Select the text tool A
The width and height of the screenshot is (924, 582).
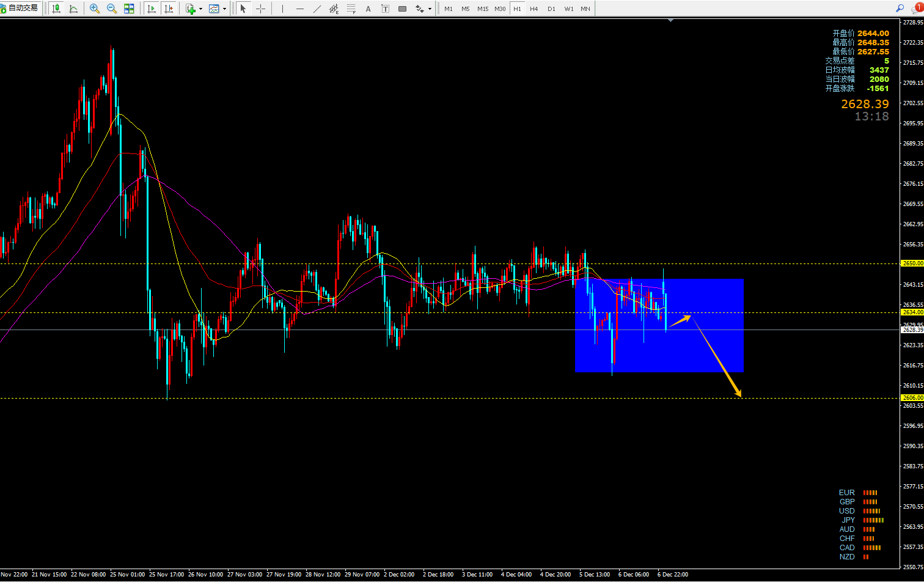pos(368,9)
